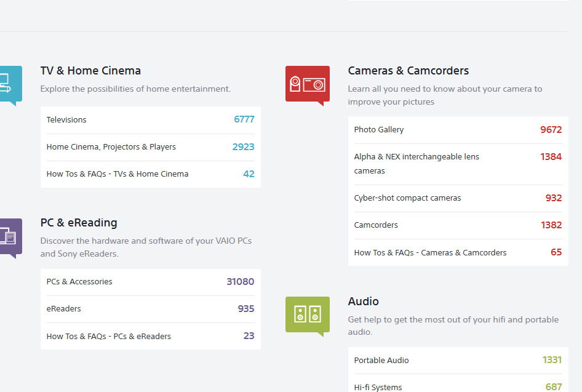Go to the Camcorders board
The height and width of the screenshot is (392, 582).
pos(376,225)
